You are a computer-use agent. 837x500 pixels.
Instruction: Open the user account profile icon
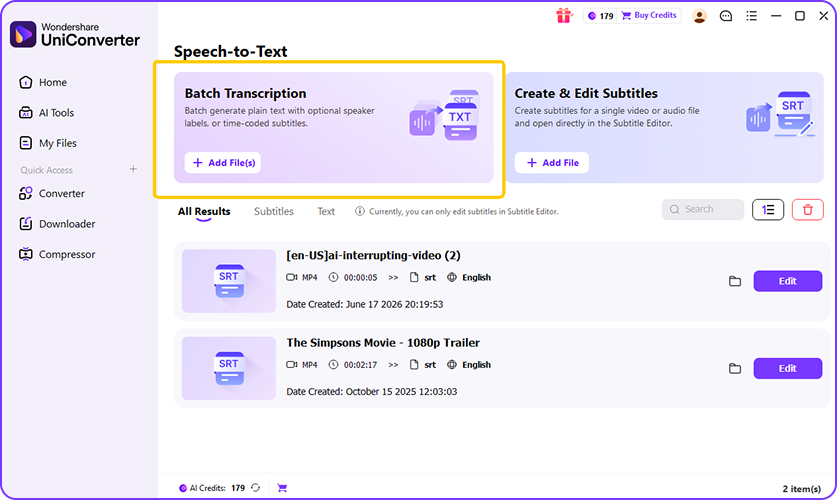click(x=699, y=16)
